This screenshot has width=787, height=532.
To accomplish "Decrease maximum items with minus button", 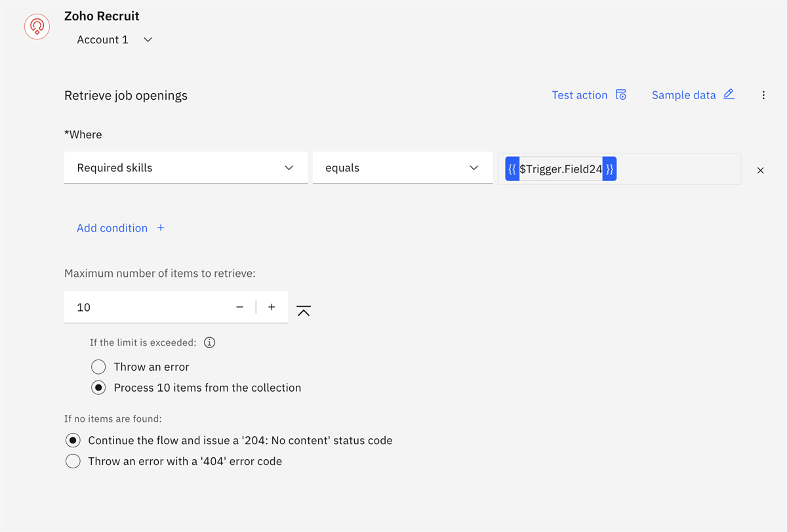I will [239, 307].
